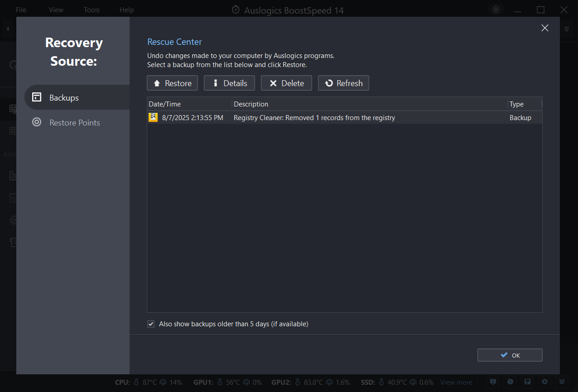This screenshot has height=392, width=578.
Task: Click the back arrow at the top left sidebar
Action: click(x=7, y=28)
